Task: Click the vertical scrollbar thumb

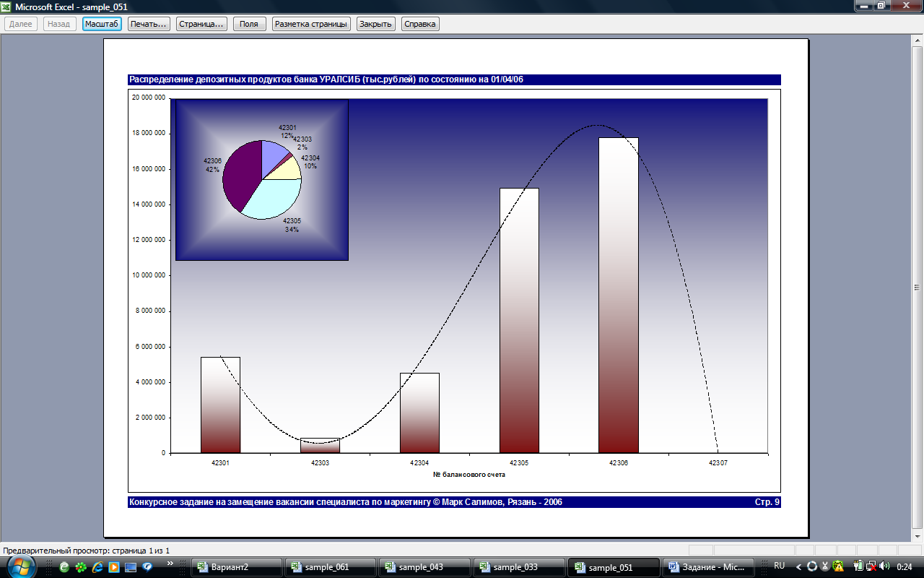Action: [x=918, y=287]
